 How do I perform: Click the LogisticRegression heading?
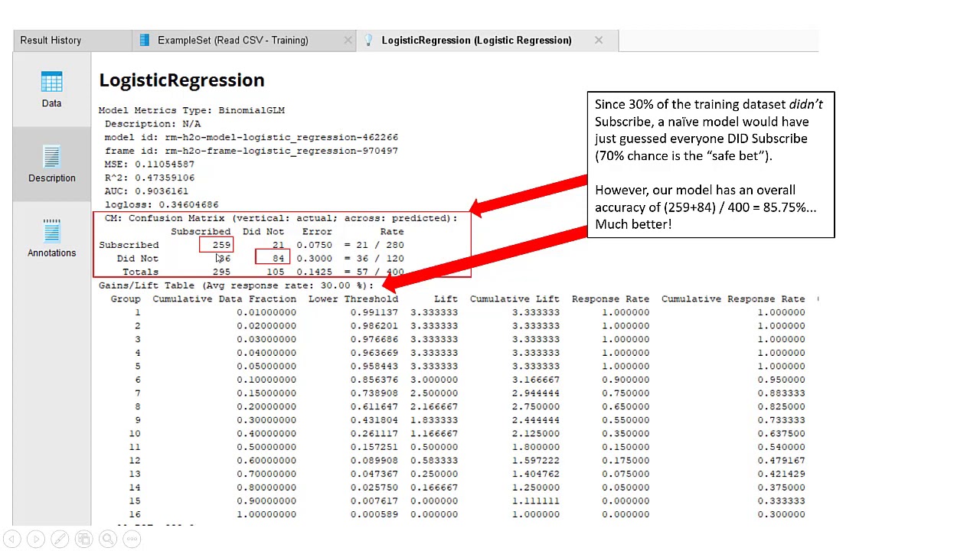click(x=181, y=80)
